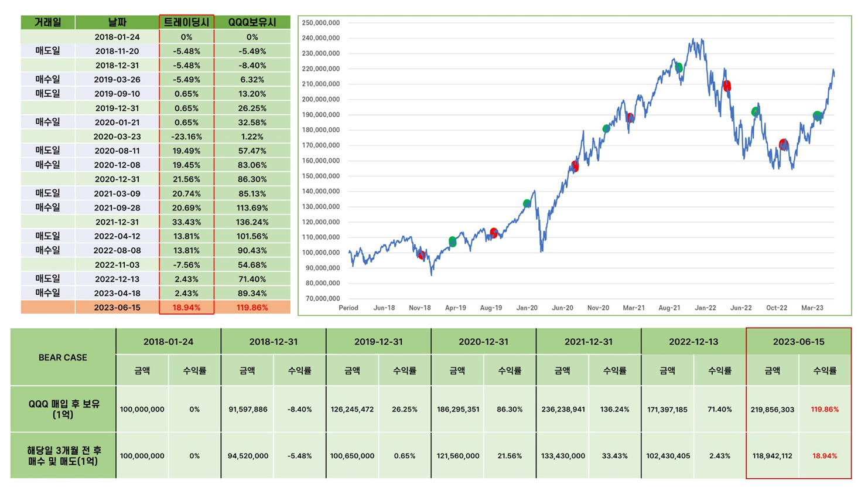This screenshot has width=868, height=487.
Task: Click the BEAR CASE table header
Action: (63, 357)
